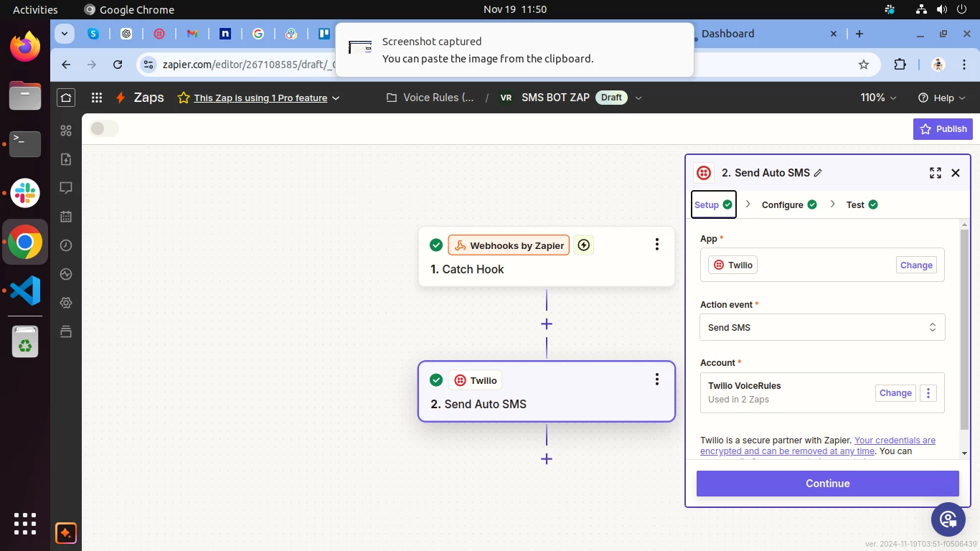Open Slack from the Ubuntu dock
This screenshot has width=980, height=551.
[25, 193]
